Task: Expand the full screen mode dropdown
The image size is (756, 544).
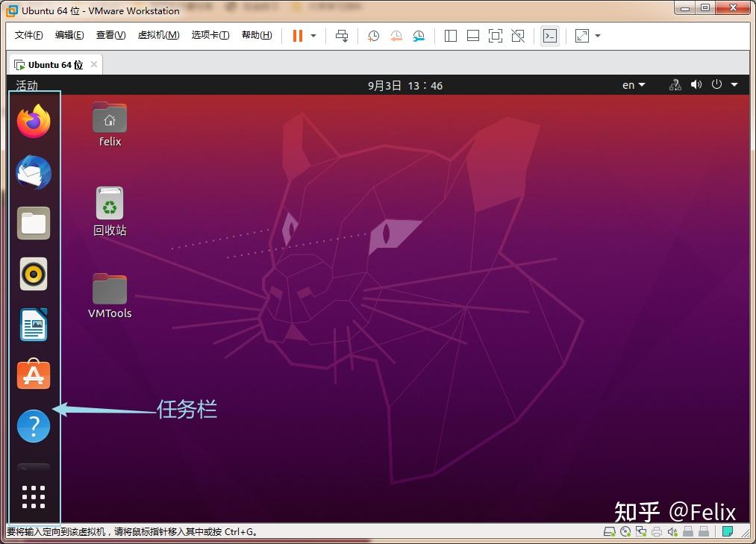Action: (x=597, y=35)
